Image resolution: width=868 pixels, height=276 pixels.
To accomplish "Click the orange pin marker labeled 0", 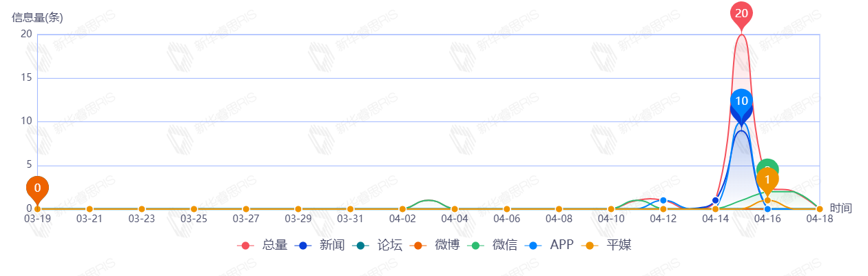I will coord(37,188).
